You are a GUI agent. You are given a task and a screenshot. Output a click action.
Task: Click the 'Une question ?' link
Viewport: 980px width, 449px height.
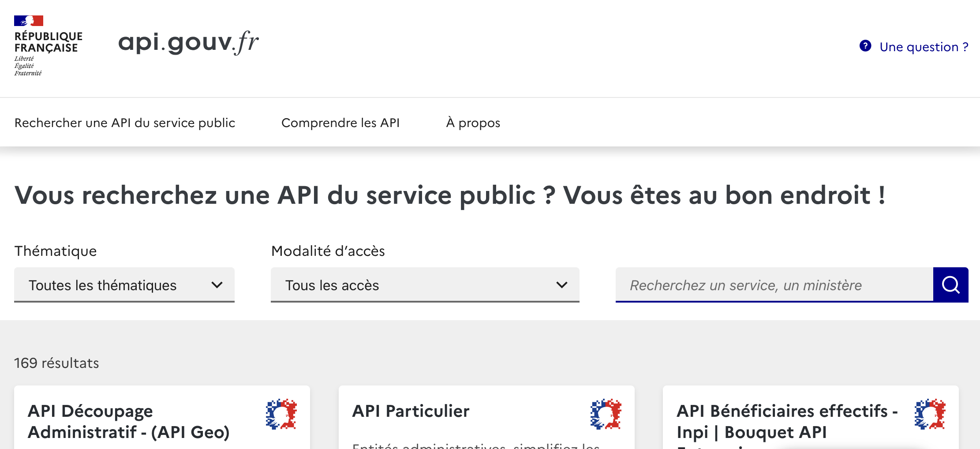tap(924, 47)
